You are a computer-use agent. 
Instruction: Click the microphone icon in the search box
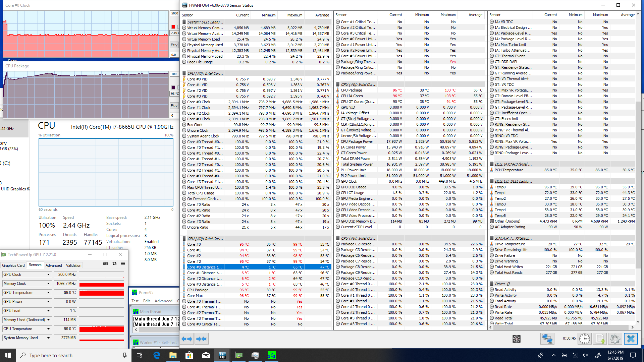pyautogui.click(x=124, y=355)
